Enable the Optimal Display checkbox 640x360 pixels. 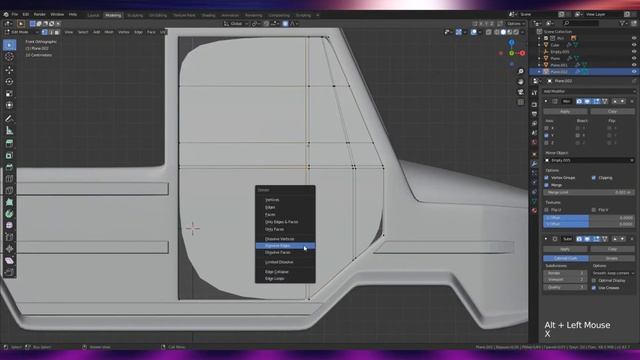click(x=594, y=280)
